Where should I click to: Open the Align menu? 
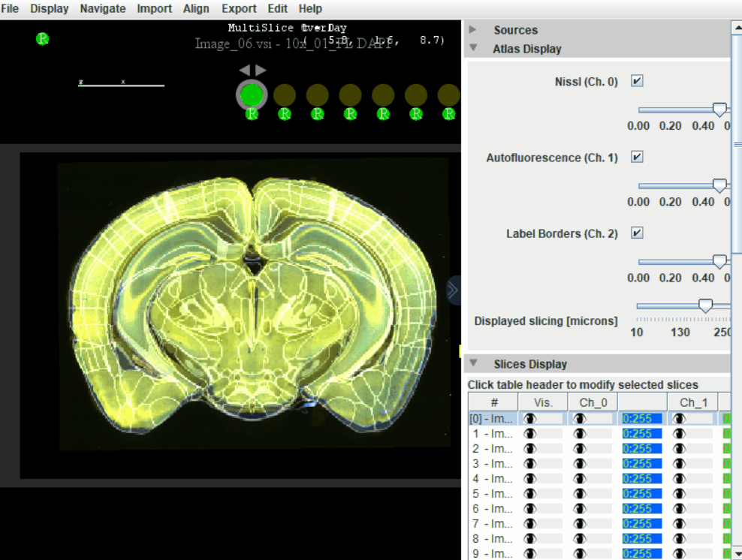[196, 8]
